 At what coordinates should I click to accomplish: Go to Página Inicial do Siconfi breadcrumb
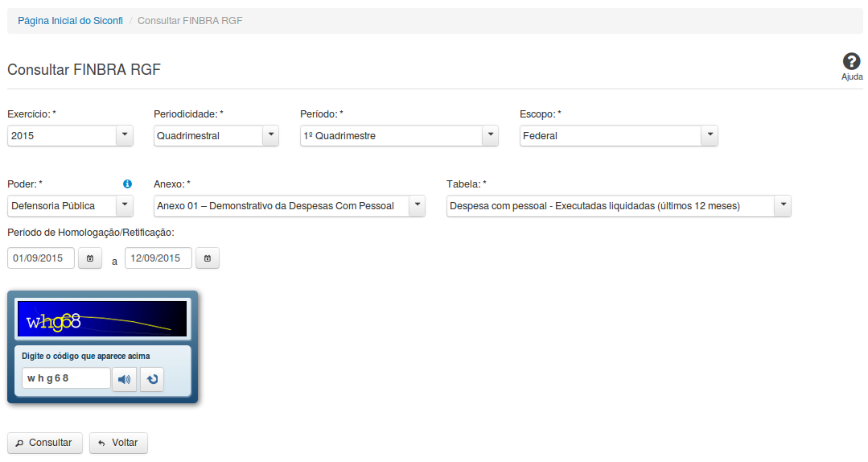coord(71,21)
